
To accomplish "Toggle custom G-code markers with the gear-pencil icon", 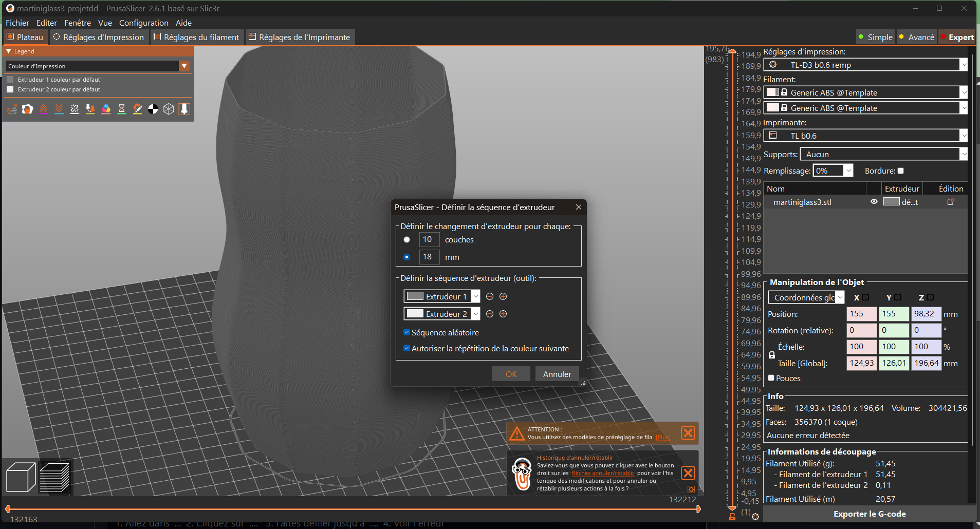I will point(137,109).
